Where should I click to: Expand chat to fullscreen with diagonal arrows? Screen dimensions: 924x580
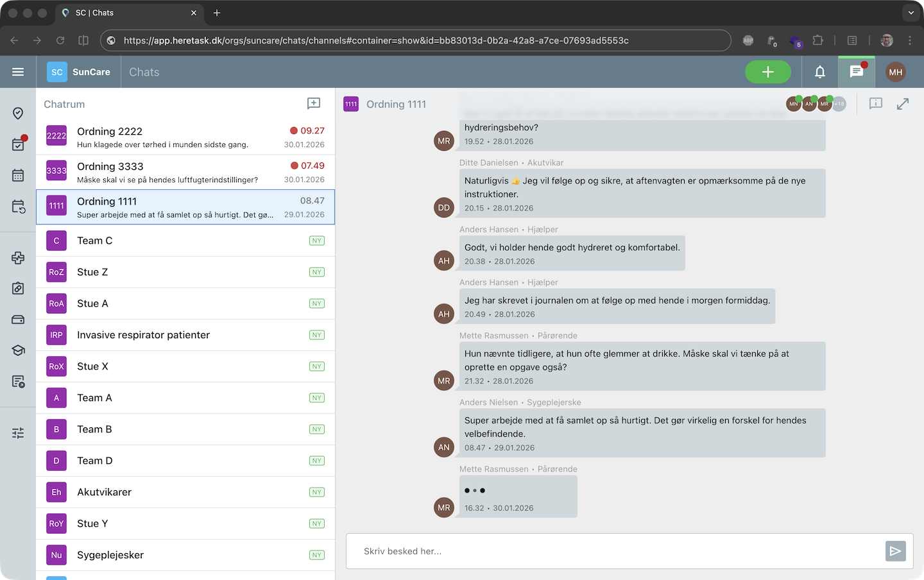(903, 103)
